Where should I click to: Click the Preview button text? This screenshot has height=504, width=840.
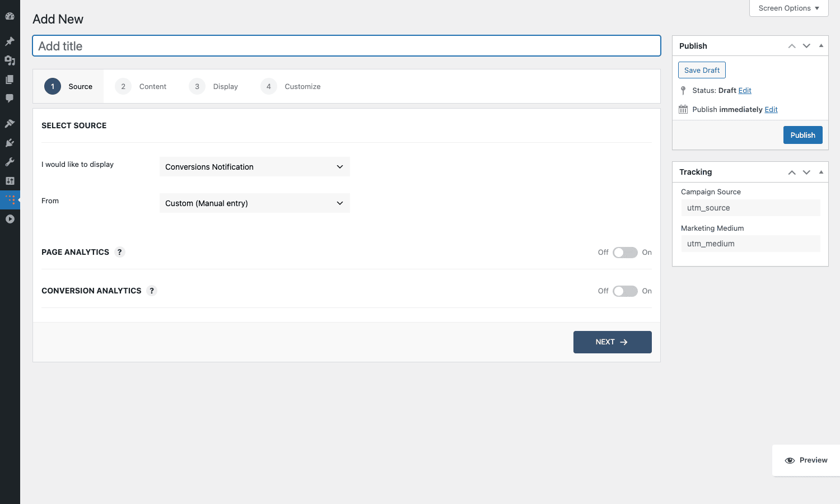coord(813,460)
